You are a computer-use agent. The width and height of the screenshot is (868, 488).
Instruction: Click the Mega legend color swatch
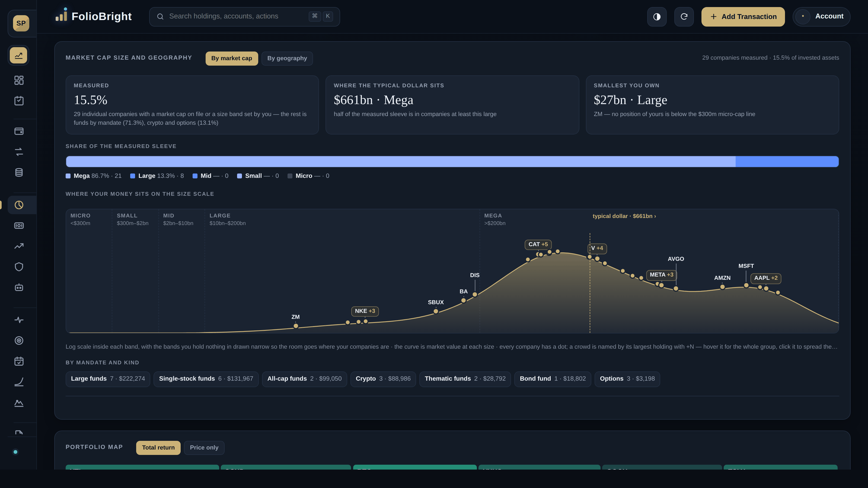[68, 176]
